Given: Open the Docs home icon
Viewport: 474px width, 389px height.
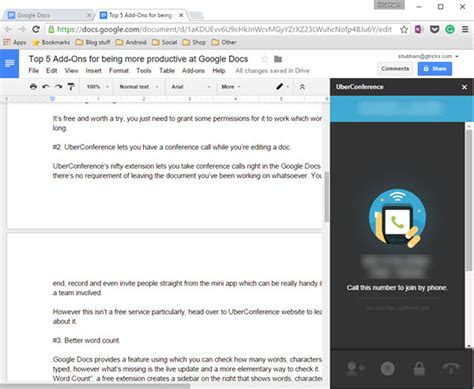Looking at the screenshot, I should [9, 63].
